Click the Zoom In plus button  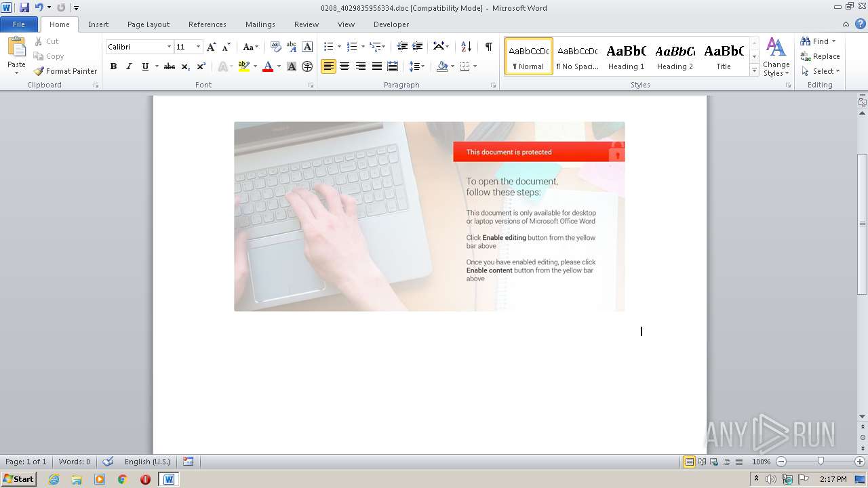point(860,462)
